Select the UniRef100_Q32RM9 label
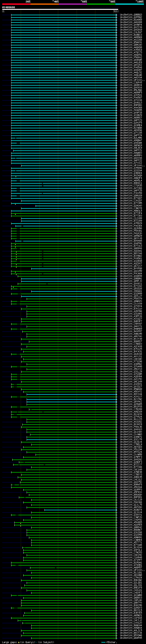Image resolution: width=146 pixels, height=644 pixels. (x=131, y=294)
